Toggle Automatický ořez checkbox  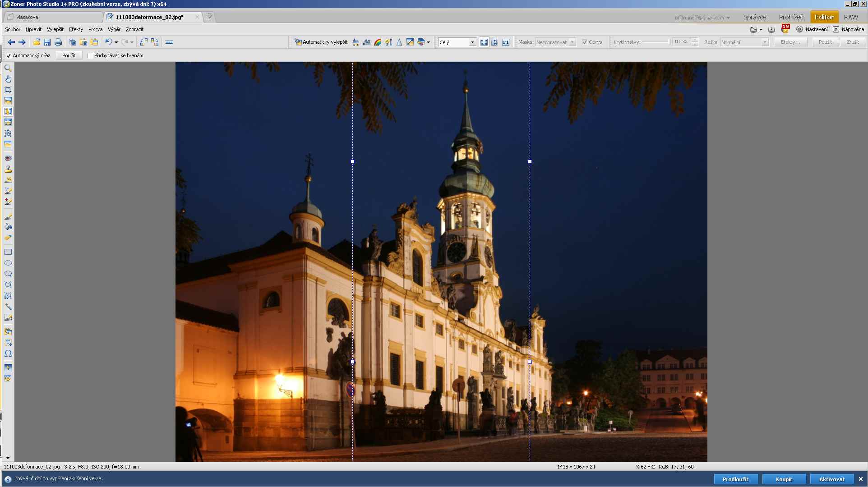point(9,55)
